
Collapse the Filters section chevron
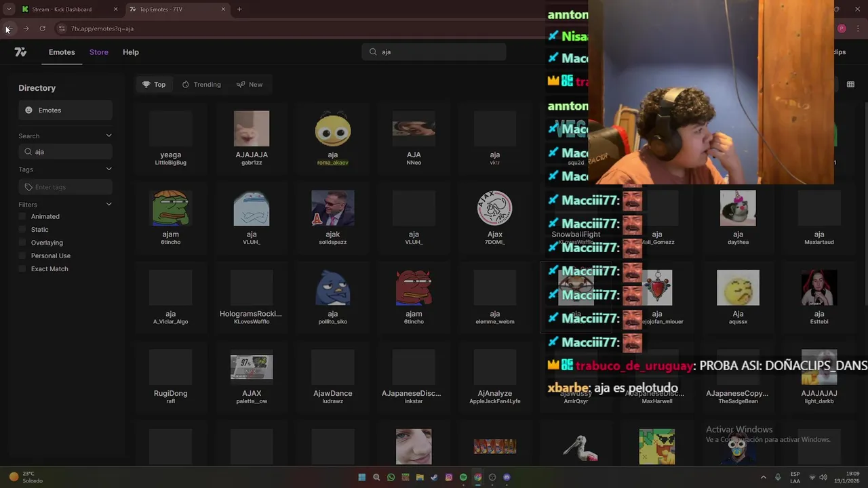coord(108,204)
